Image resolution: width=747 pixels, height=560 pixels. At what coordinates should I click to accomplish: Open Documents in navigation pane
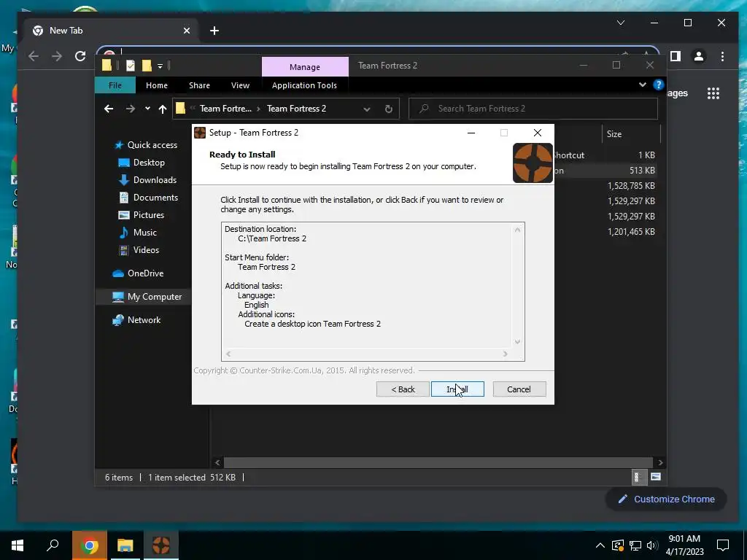click(148, 197)
